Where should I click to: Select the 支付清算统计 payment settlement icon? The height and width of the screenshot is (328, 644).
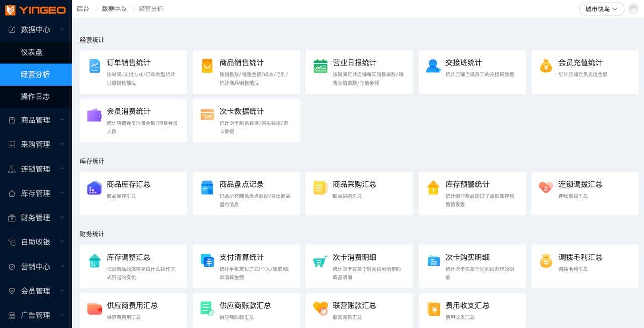(206, 261)
